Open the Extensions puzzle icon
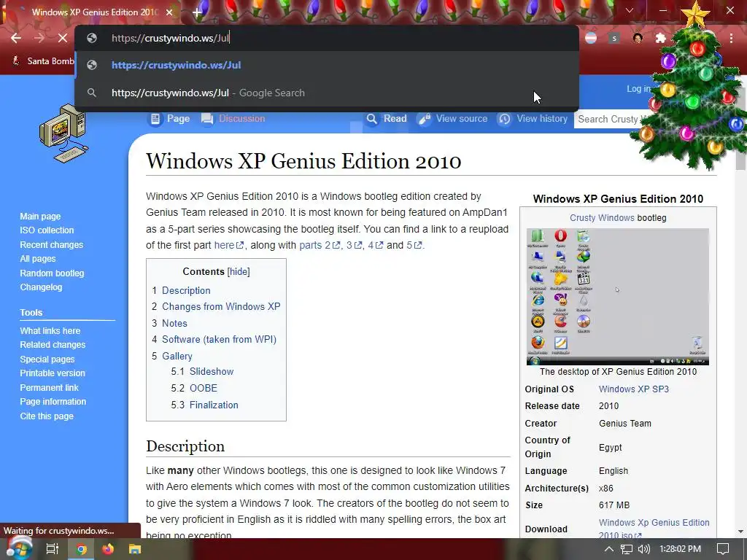Image resolution: width=747 pixels, height=560 pixels. pyautogui.click(x=660, y=38)
